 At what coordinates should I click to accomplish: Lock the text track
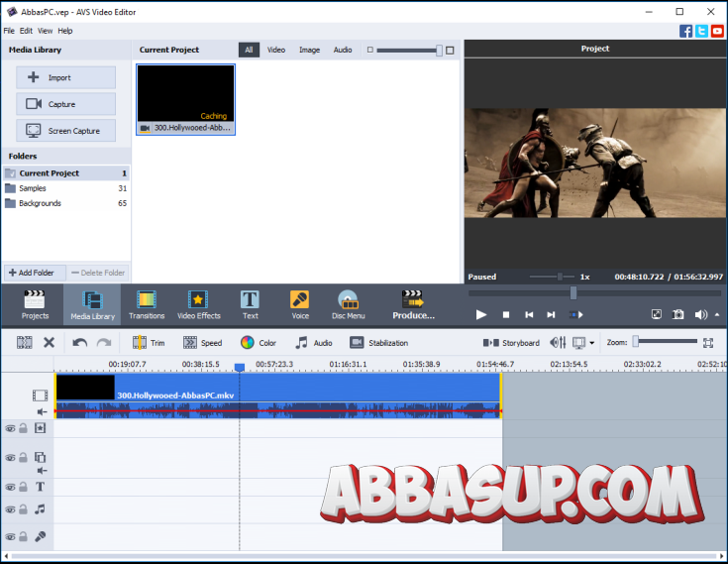[x=23, y=487]
